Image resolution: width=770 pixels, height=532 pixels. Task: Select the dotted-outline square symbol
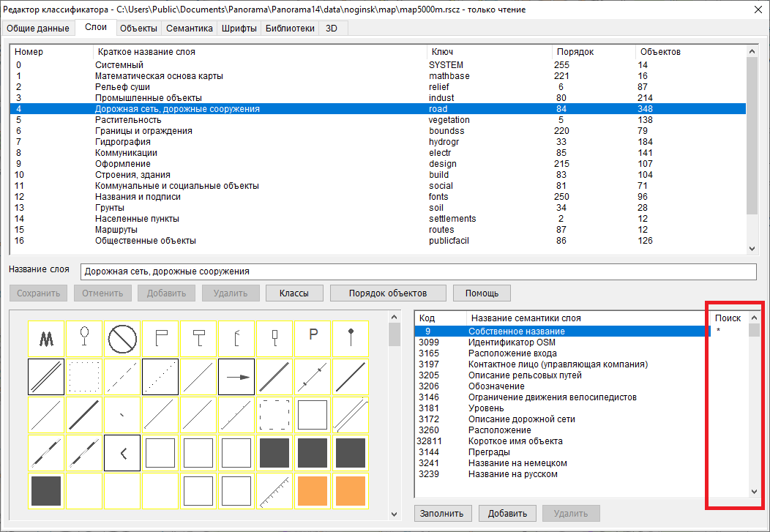(85, 376)
